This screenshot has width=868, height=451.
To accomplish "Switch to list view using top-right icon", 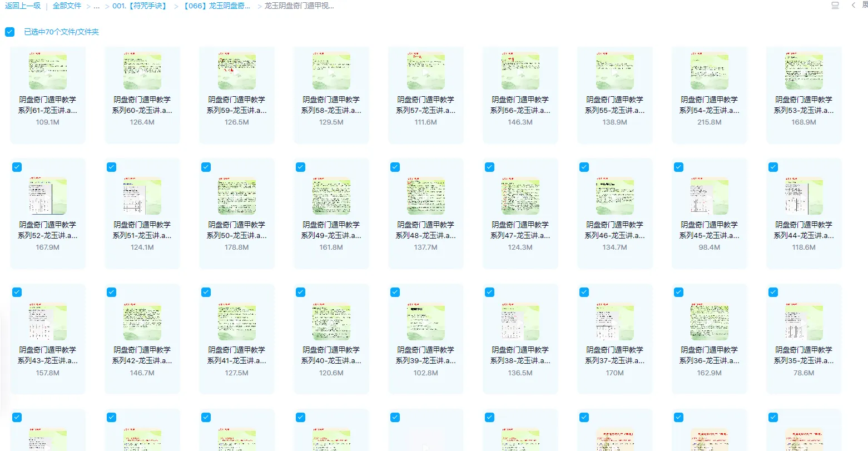I will pos(835,6).
